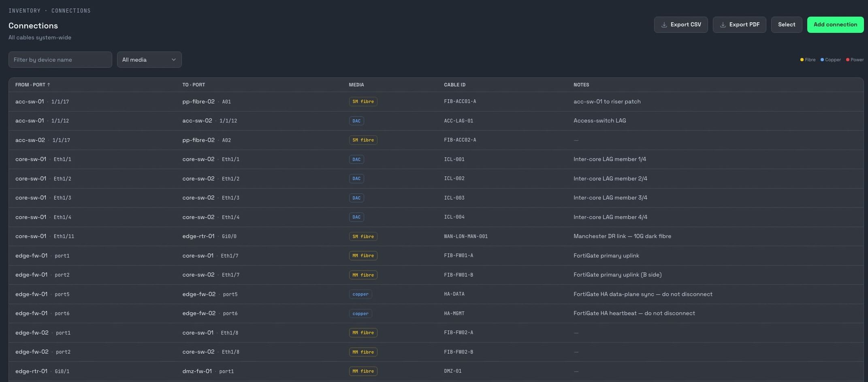The width and height of the screenshot is (868, 382).
Task: Click the red Power legend dot
Action: tap(848, 60)
